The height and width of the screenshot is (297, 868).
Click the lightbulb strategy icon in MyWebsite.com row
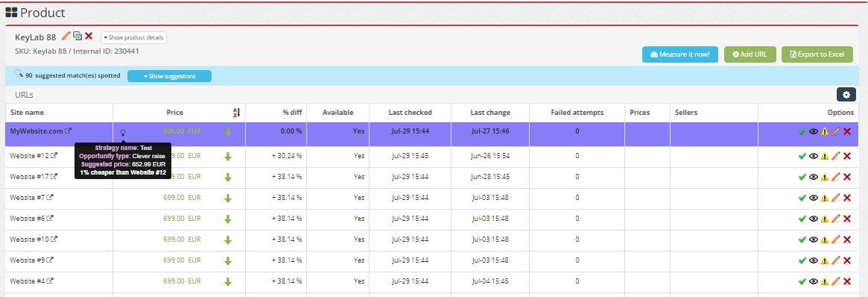[123, 132]
